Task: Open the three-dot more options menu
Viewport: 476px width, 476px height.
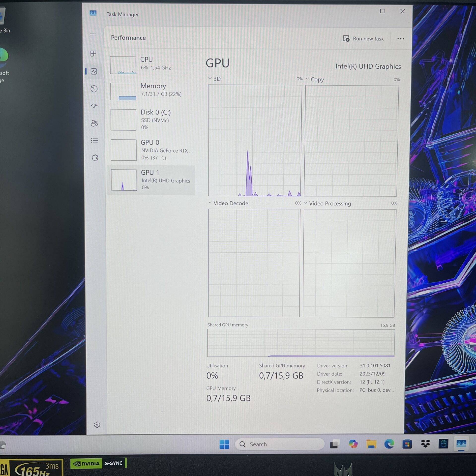Action: pyautogui.click(x=401, y=39)
